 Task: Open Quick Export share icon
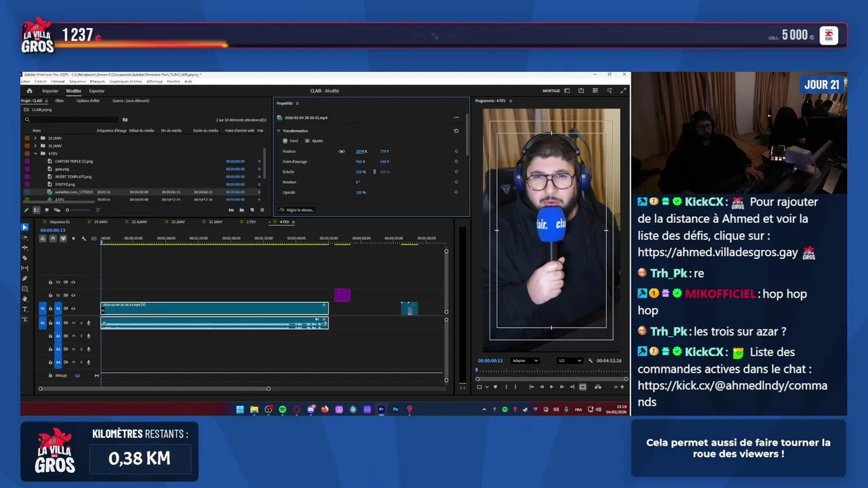pos(581,90)
